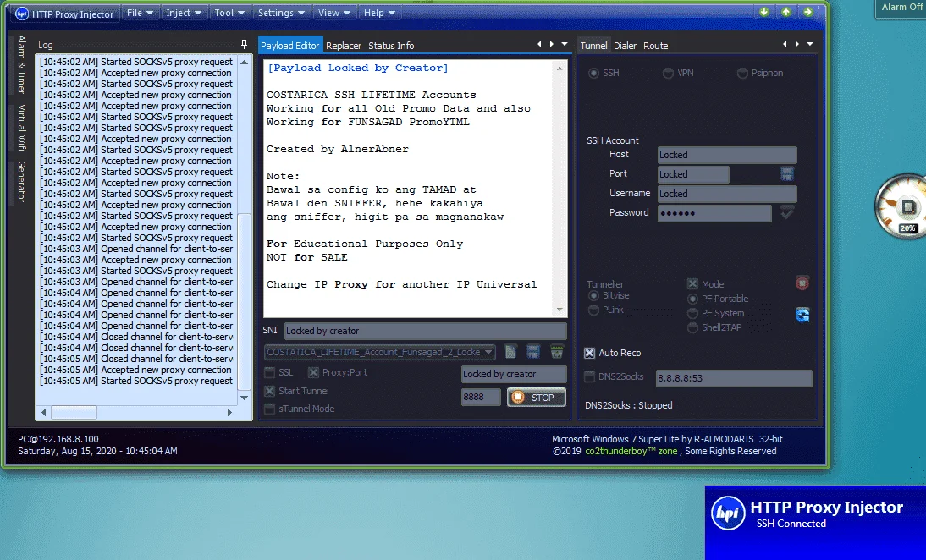
Task: Switch to the Dialer tab
Action: 625,46
